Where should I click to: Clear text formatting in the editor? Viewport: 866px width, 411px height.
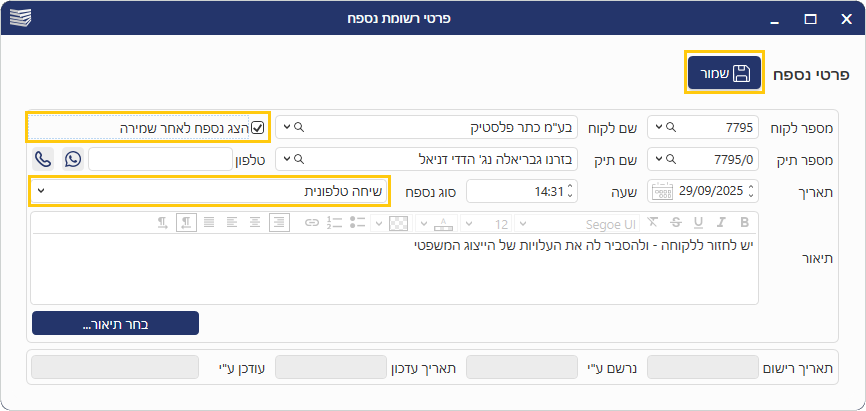pyautogui.click(x=654, y=222)
